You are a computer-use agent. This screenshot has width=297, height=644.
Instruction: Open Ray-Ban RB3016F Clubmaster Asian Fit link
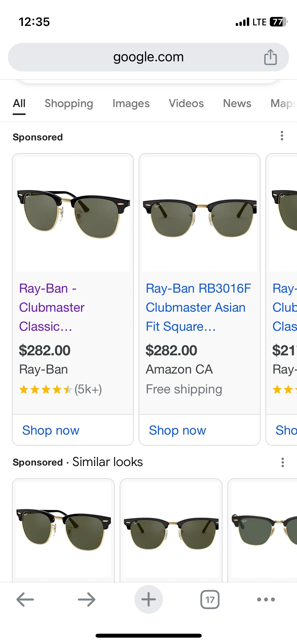pyautogui.click(x=198, y=307)
